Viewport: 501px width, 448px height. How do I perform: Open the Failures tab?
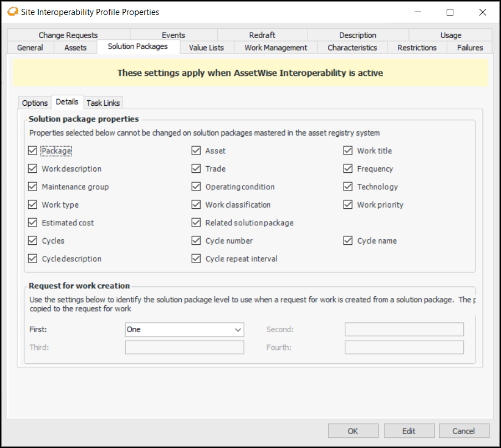click(x=469, y=48)
